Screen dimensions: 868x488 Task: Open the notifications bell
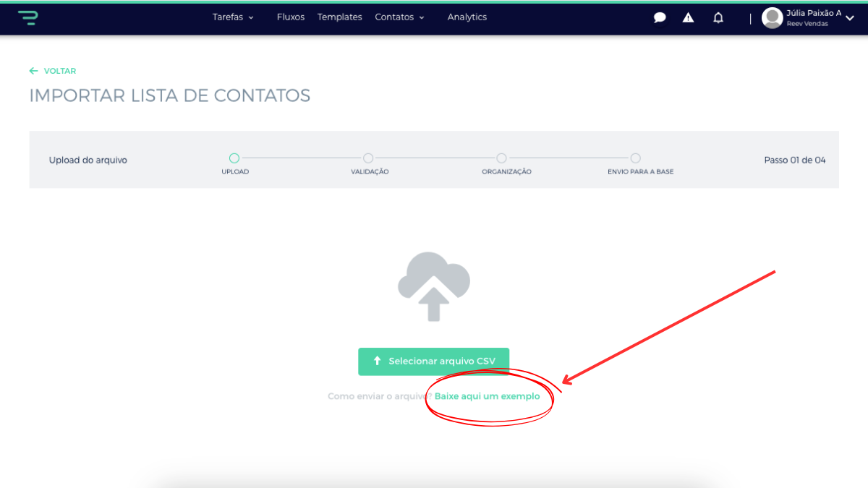[x=718, y=18]
